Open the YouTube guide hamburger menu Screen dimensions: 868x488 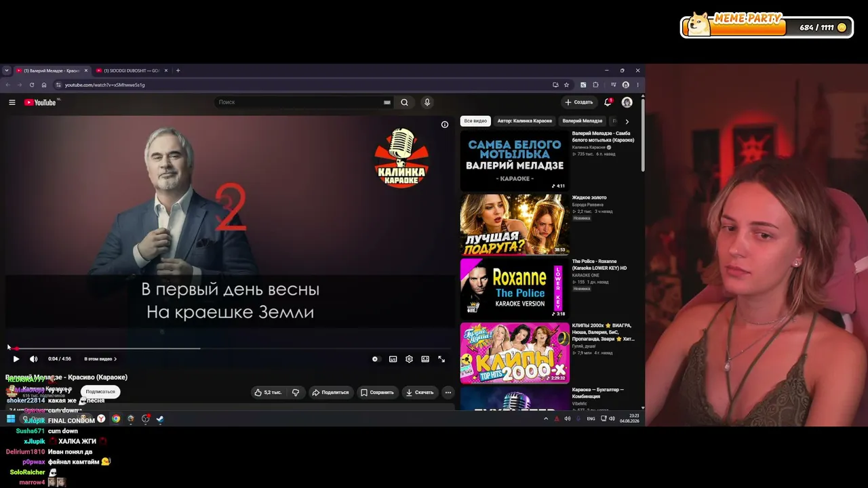[12, 102]
